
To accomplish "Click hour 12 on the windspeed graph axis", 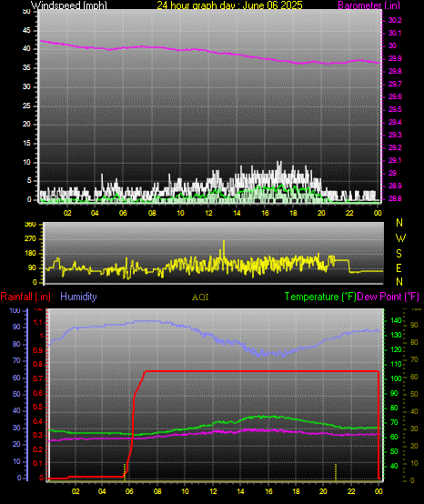I will [x=208, y=213].
